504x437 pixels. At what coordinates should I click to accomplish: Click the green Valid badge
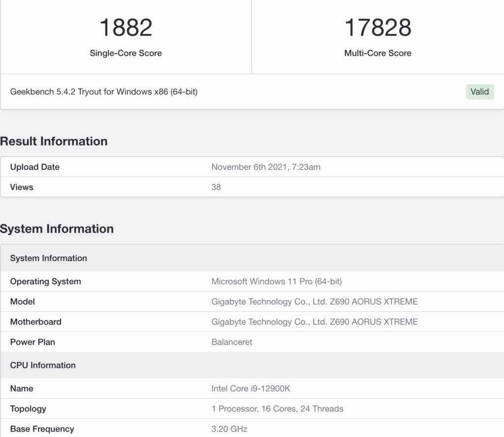tap(479, 92)
